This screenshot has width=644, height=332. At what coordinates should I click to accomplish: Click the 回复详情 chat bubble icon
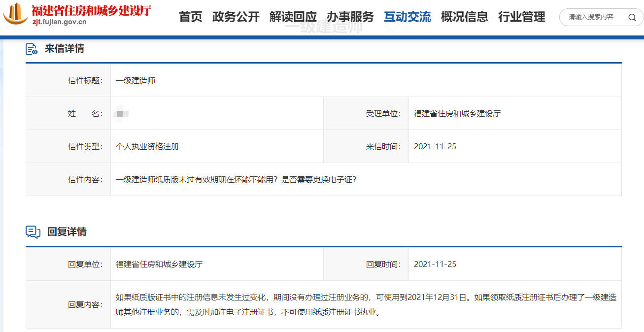point(33,232)
